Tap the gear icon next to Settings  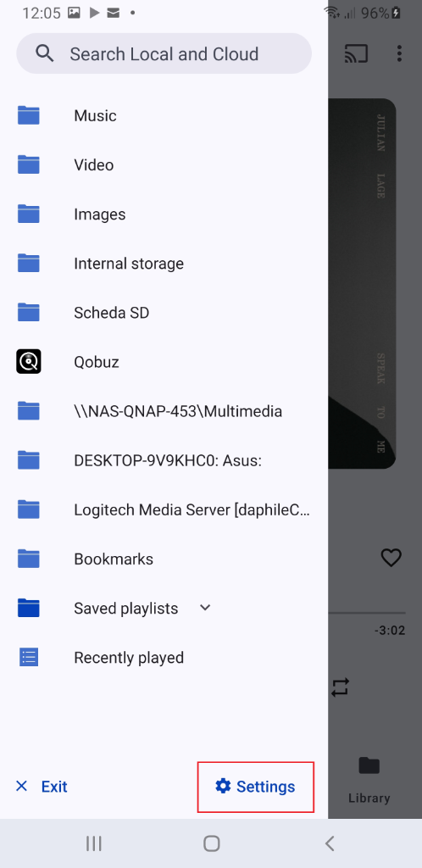coord(223,786)
